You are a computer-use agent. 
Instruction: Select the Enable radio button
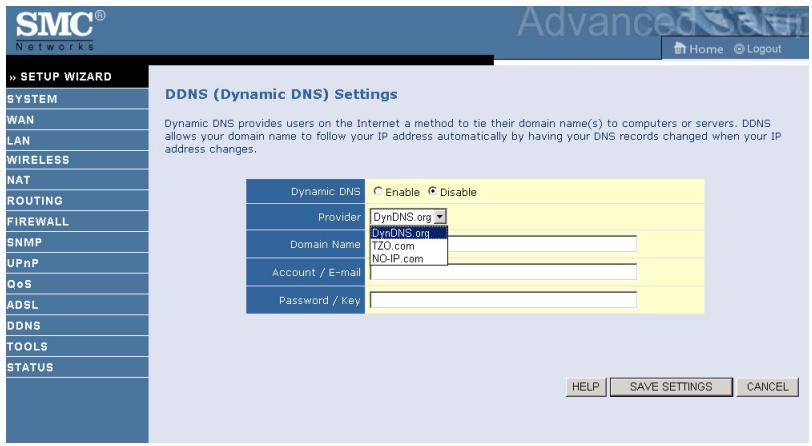click(x=378, y=191)
